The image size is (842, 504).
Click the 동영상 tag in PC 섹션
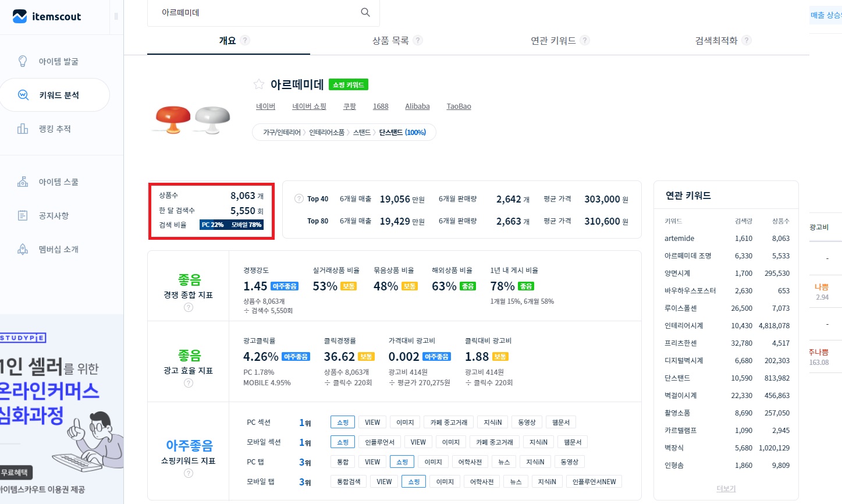pyautogui.click(x=527, y=422)
